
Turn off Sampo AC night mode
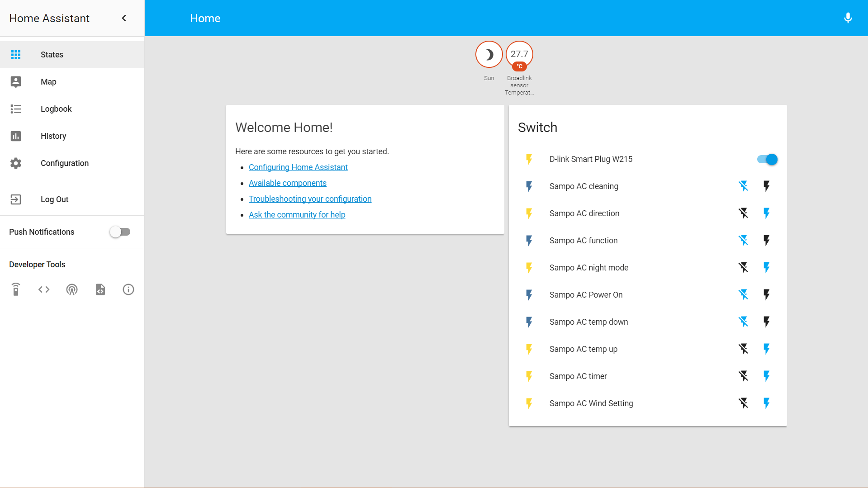[743, 267]
